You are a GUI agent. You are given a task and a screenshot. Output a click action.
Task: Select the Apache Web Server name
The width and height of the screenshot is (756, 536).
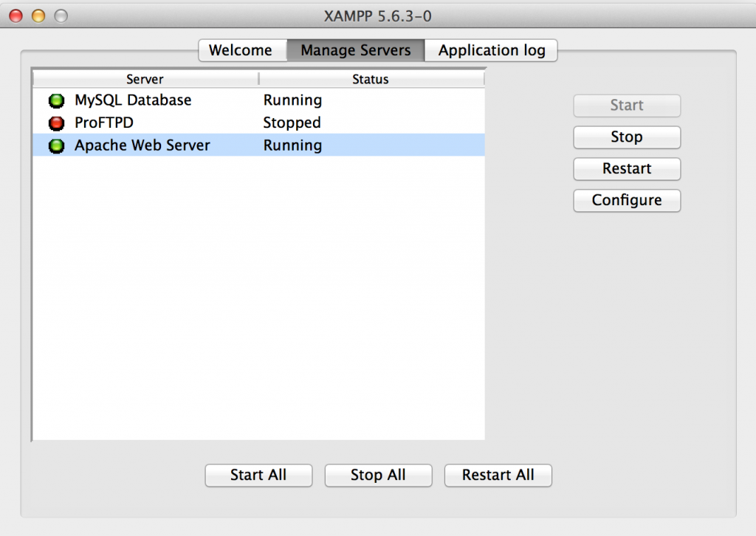coord(142,145)
